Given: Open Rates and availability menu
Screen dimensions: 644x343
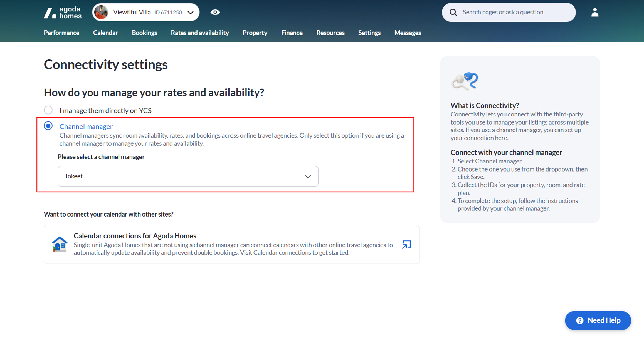Looking at the screenshot, I should (200, 33).
